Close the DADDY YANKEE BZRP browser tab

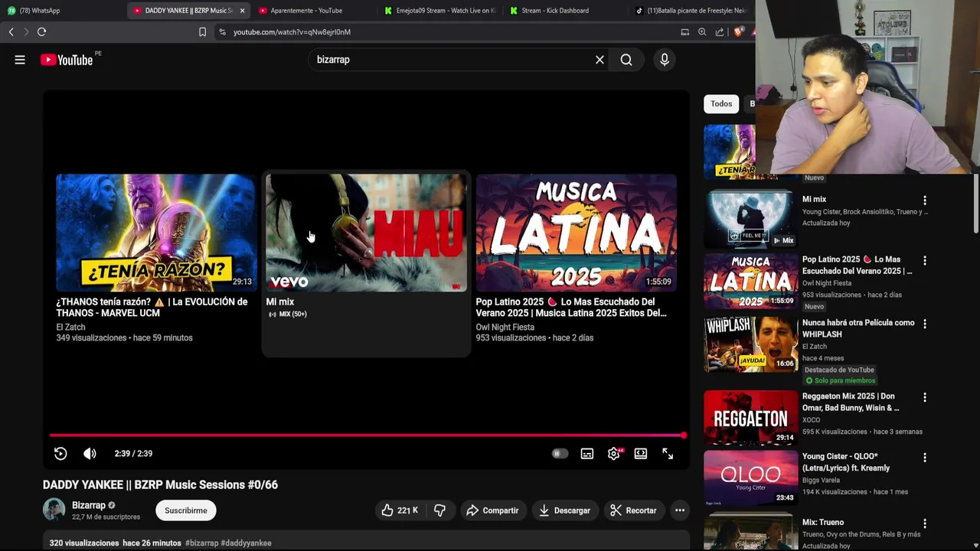click(x=242, y=11)
